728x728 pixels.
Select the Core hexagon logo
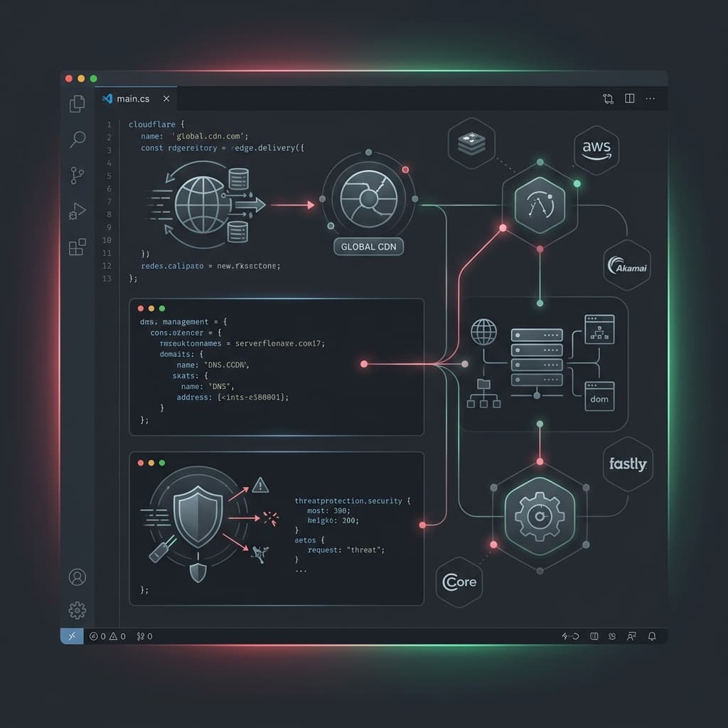click(459, 582)
